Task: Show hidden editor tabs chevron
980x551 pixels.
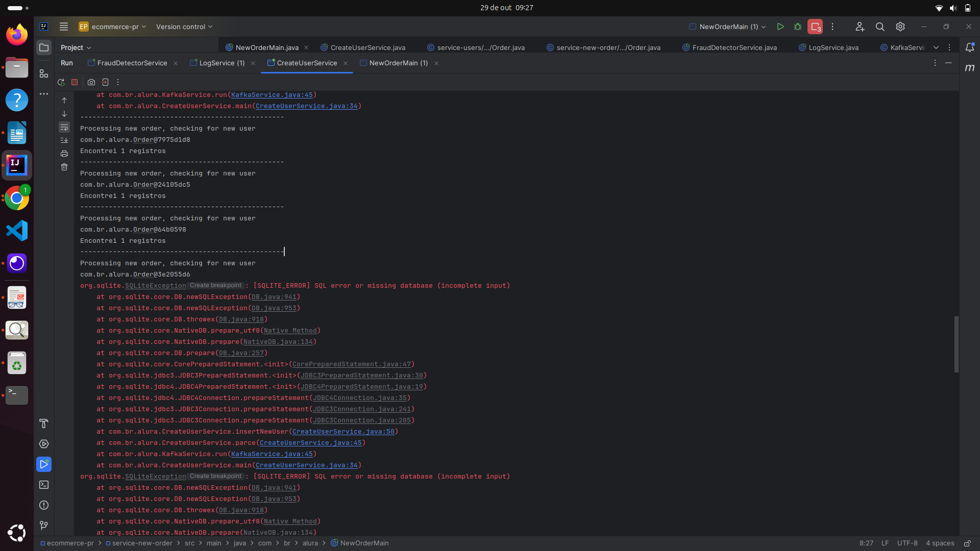Action: 936,47
